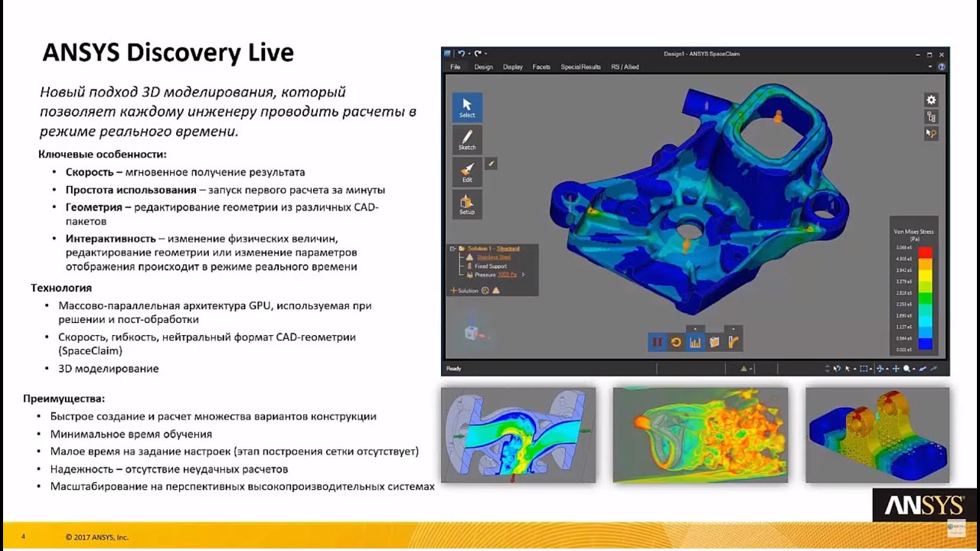The width and height of the screenshot is (980, 551).
Task: Click the globe icon next to +Solution
Action: tap(485, 291)
